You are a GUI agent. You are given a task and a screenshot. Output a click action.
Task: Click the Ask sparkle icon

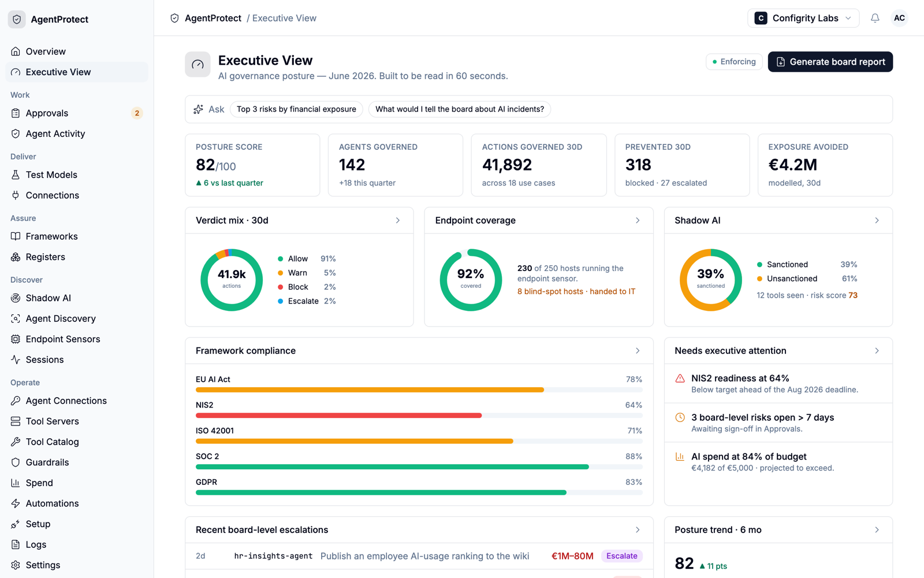tap(198, 109)
